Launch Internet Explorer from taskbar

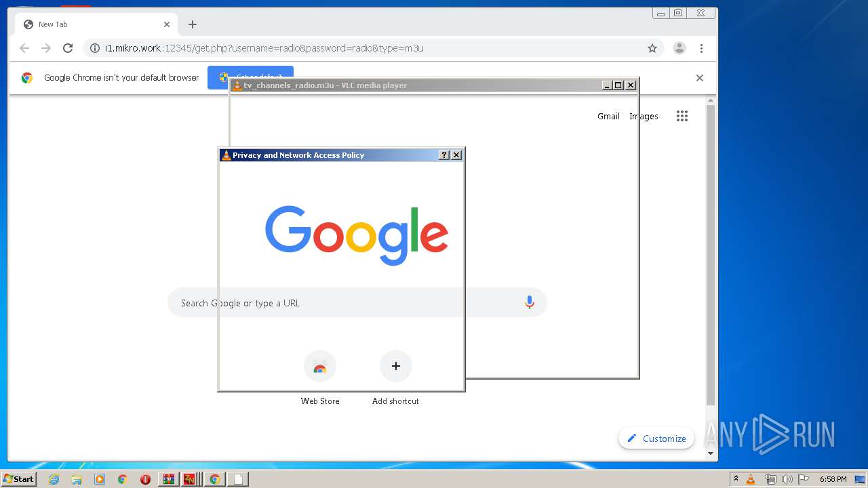click(x=54, y=479)
